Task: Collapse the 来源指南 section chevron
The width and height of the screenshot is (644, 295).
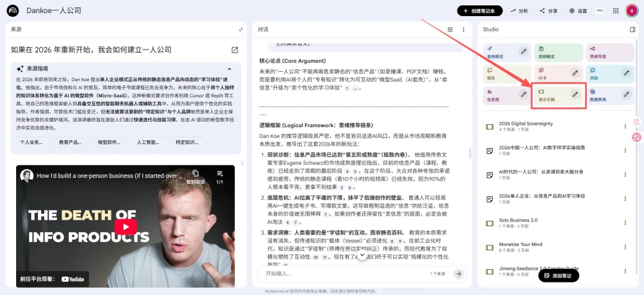Action: click(x=230, y=69)
